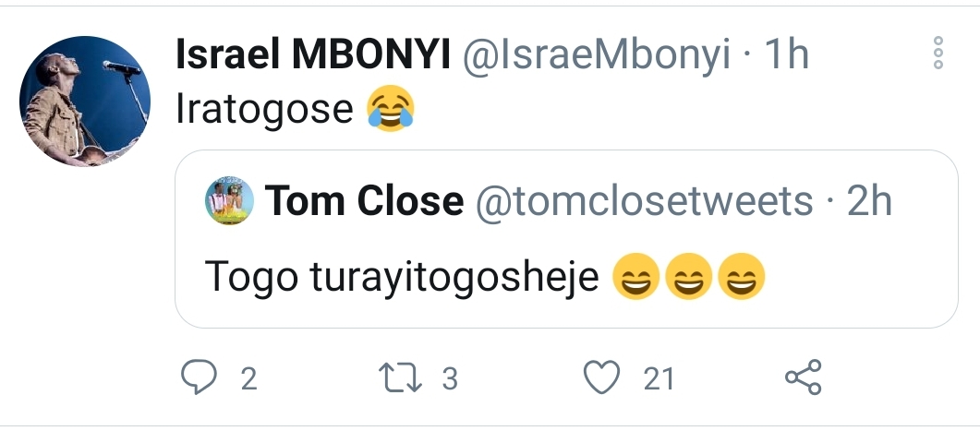Screen dimensions: 980x431
Task: Click the retweet count number 3
Action: (450, 378)
